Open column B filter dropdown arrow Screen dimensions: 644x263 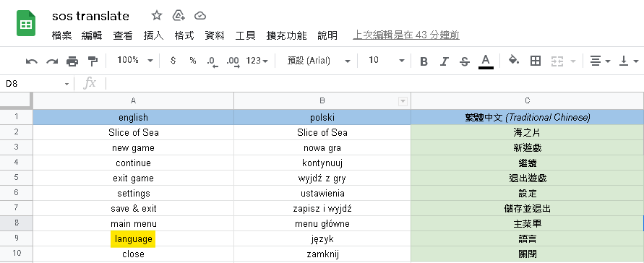pos(403,101)
